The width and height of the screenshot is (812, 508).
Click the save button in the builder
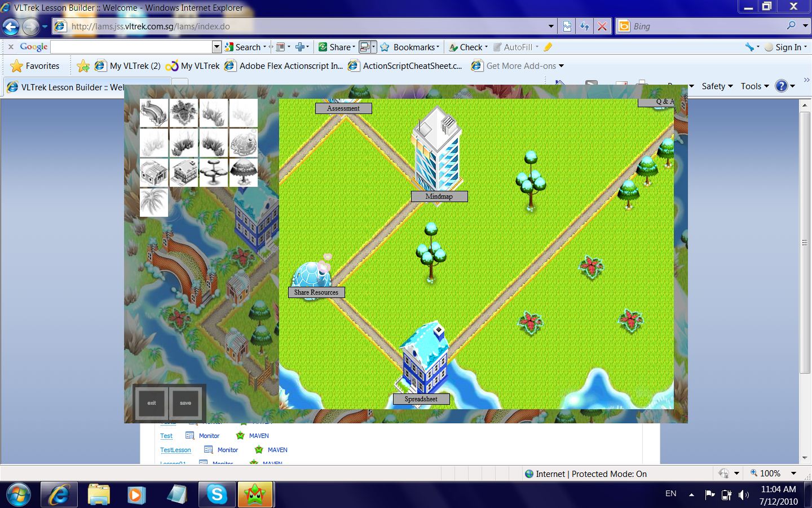[186, 403]
